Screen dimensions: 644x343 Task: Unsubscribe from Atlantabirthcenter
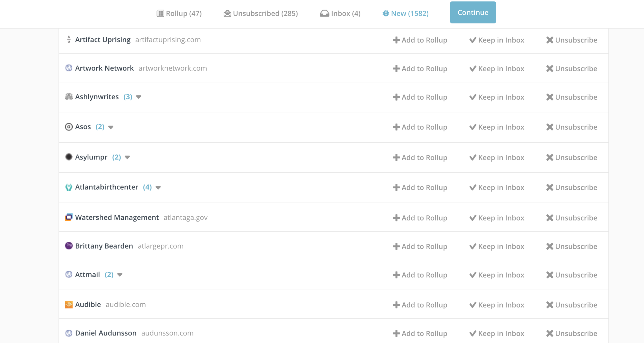point(572,188)
